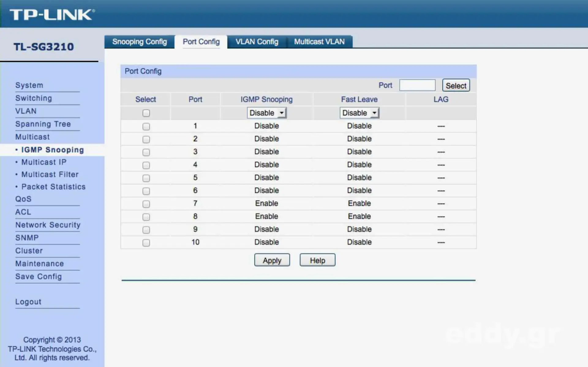Viewport: 588px width, 367px height.
Task: Open Multicast IP in sidebar
Action: [44, 162]
